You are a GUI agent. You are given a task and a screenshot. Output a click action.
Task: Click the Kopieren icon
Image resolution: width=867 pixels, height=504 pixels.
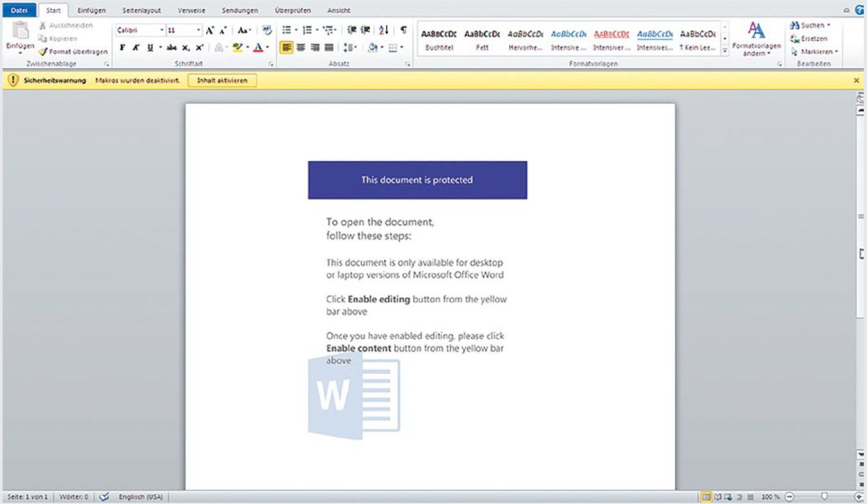pos(43,39)
